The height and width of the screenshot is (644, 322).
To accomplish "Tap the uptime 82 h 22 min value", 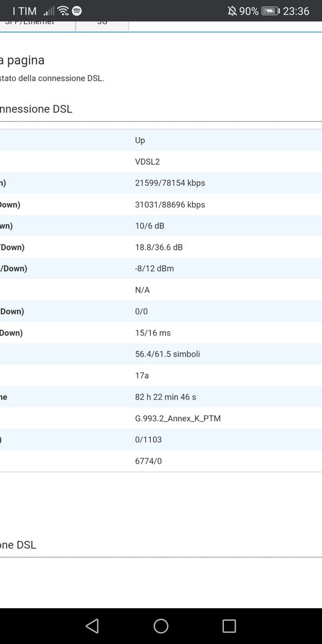I will pos(165,397).
